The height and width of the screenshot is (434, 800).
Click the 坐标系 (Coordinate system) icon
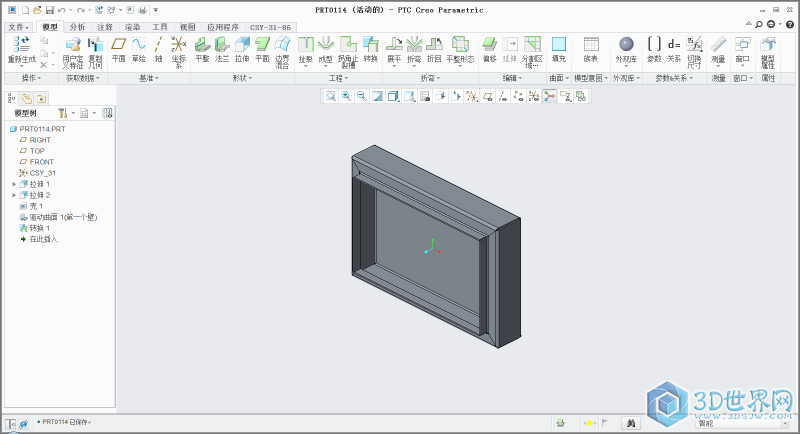point(179,44)
